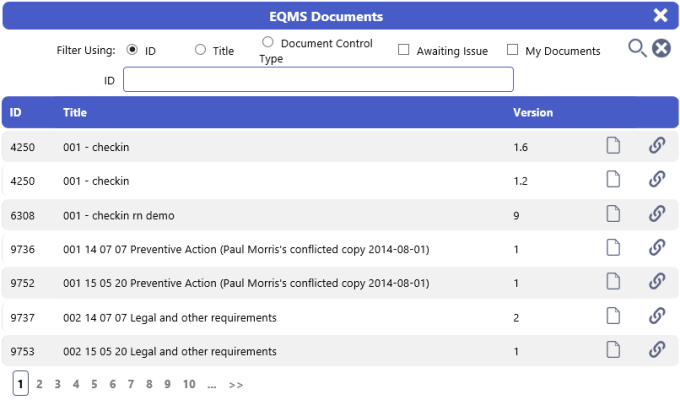The width and height of the screenshot is (680, 400).
Task: Go to results page 4
Action: [x=76, y=384]
